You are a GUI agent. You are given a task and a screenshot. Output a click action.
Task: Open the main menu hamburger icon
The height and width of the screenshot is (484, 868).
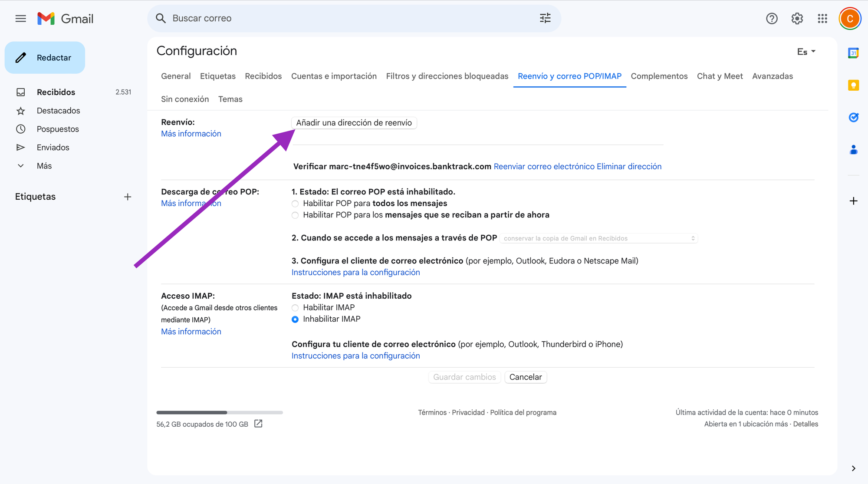20,19
